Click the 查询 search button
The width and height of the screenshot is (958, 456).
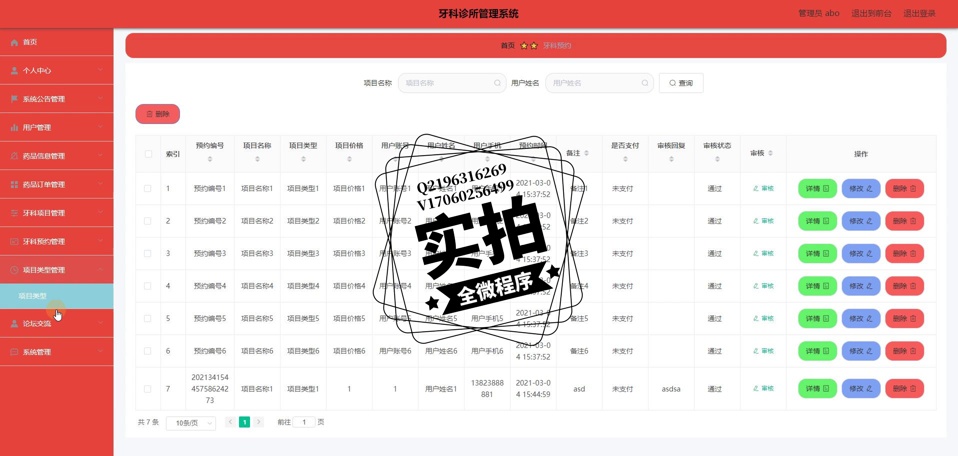(681, 83)
